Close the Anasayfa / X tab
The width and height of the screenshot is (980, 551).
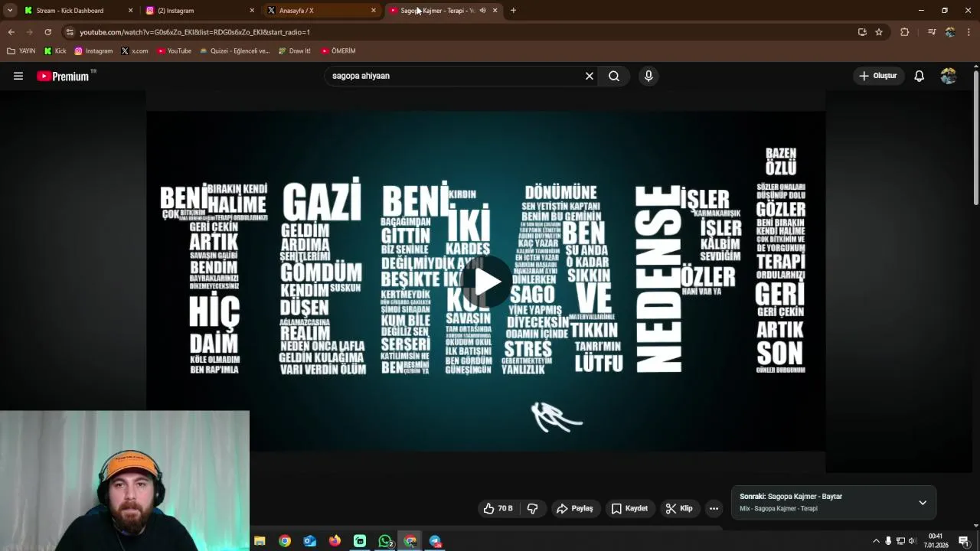coord(374,11)
